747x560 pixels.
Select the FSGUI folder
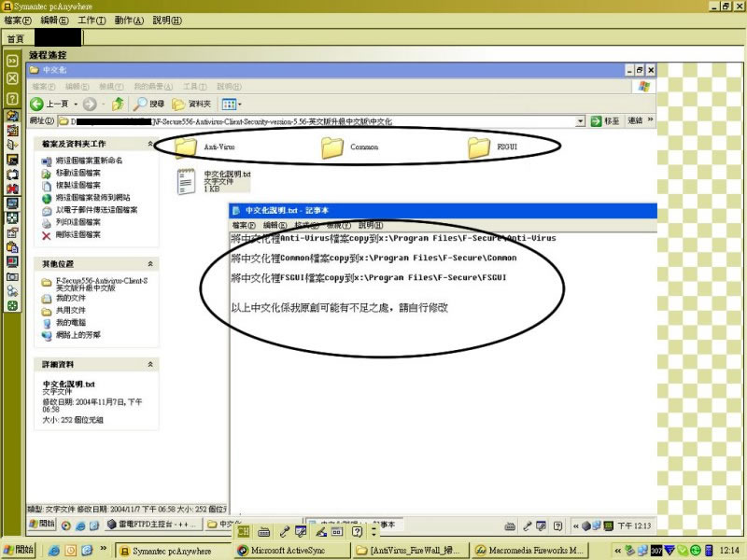click(x=493, y=147)
